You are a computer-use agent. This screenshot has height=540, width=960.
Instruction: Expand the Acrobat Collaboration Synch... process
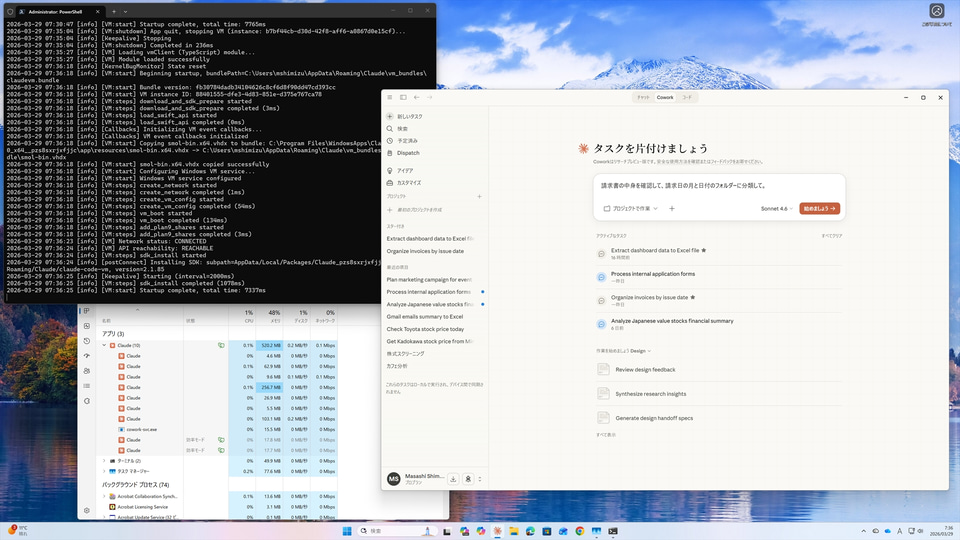point(104,497)
